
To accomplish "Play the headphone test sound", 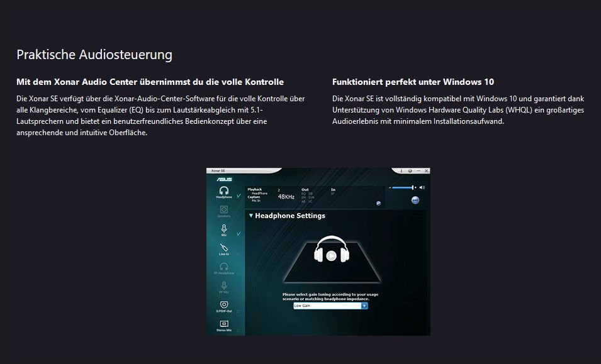I will [x=332, y=256].
